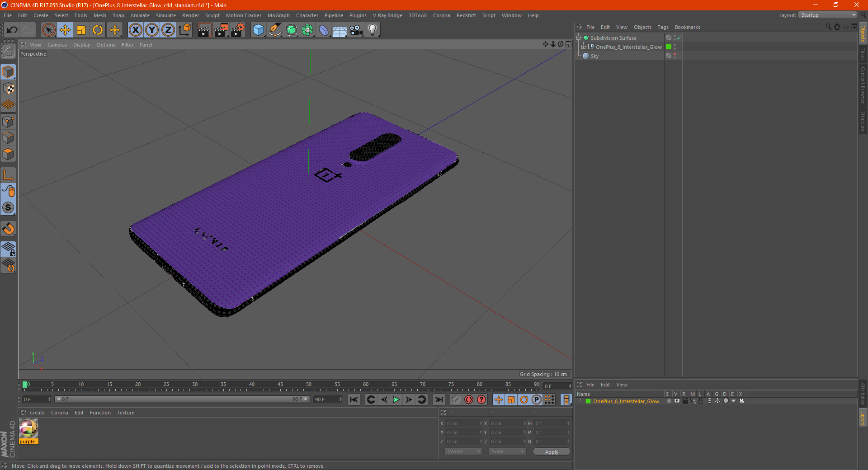Toggle Snap enable icon
Image resolution: width=868 pixels, height=470 pixels.
(x=8, y=207)
